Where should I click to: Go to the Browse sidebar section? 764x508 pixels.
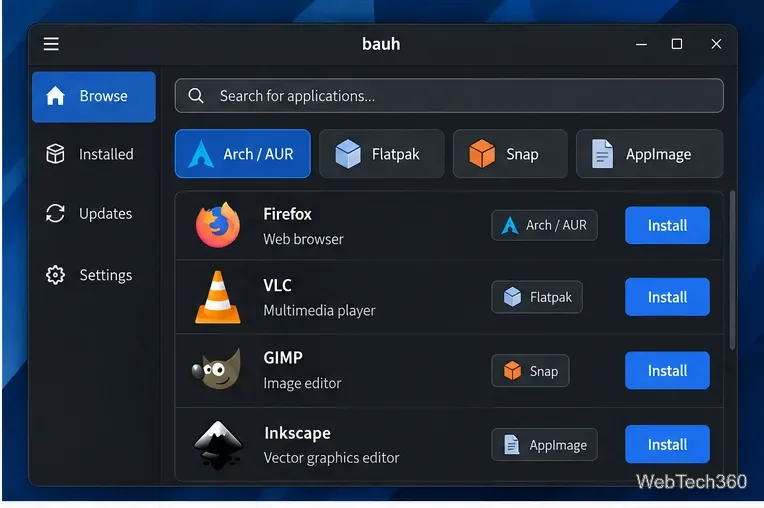(x=94, y=96)
